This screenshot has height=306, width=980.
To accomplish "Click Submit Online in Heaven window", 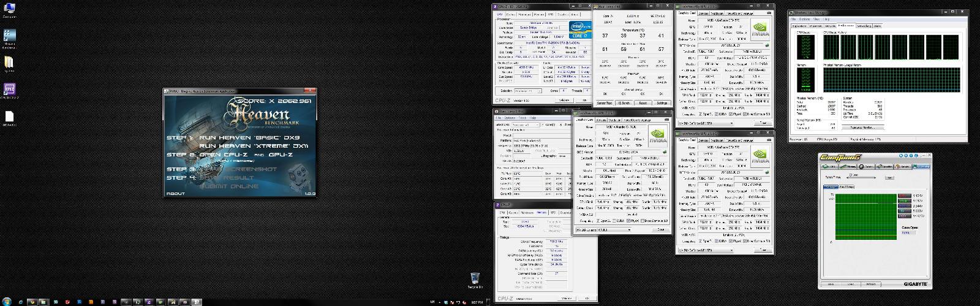I will 228,186.
